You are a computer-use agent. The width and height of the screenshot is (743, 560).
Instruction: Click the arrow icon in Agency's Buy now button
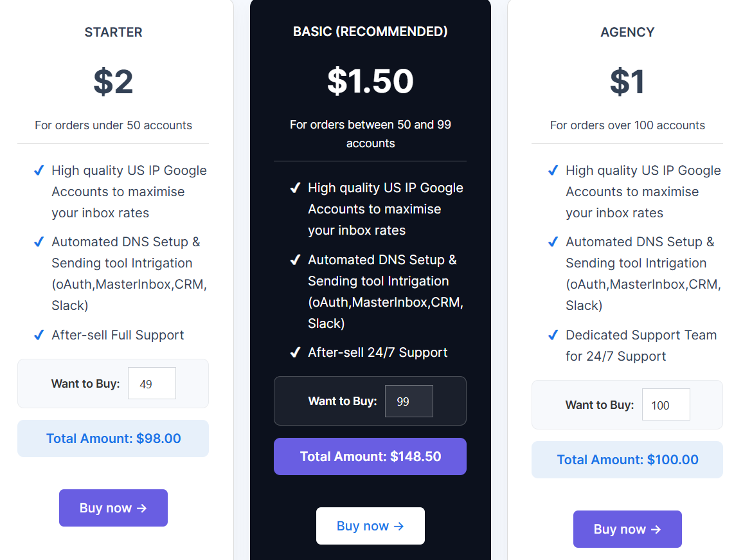point(656,528)
